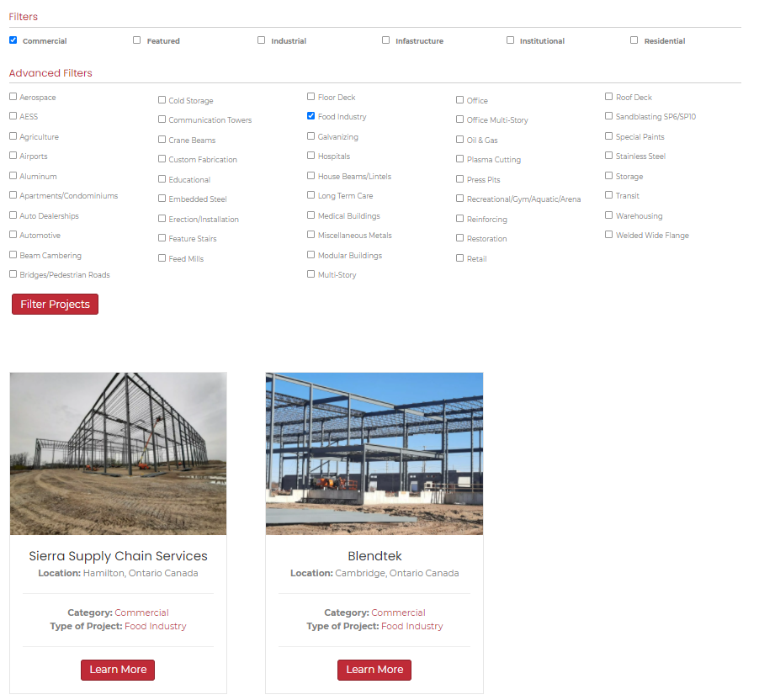Check the Cold Storage filter
The height and width of the screenshot is (700, 759).
(x=162, y=100)
